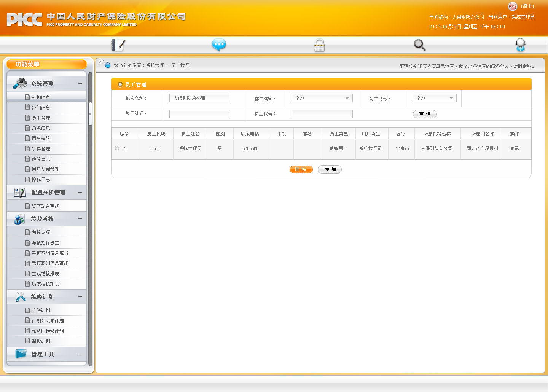Open the magnifying glass search toolbar icon
Screen dimensions: 548x392
click(x=420, y=45)
